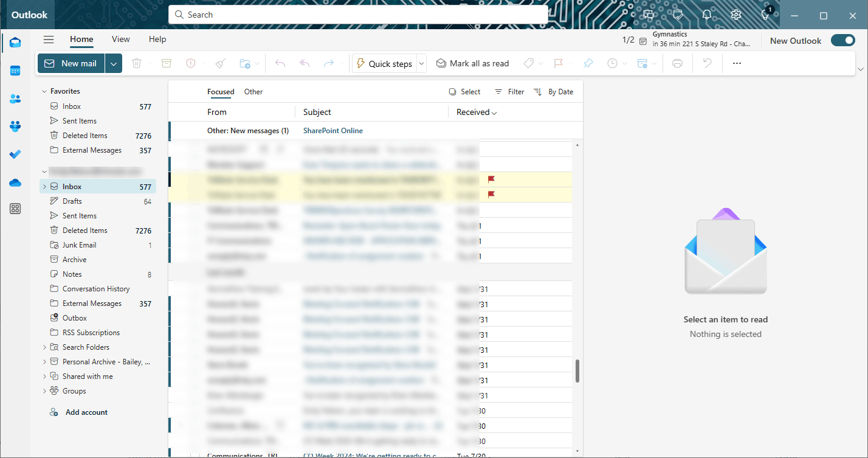Open the Help tab
868x458 pixels.
[157, 39]
